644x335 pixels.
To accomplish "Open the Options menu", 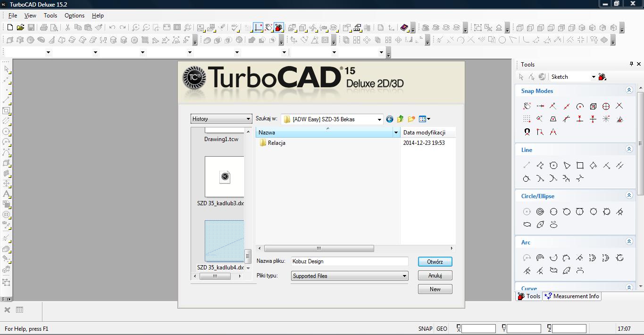I will coord(74,16).
